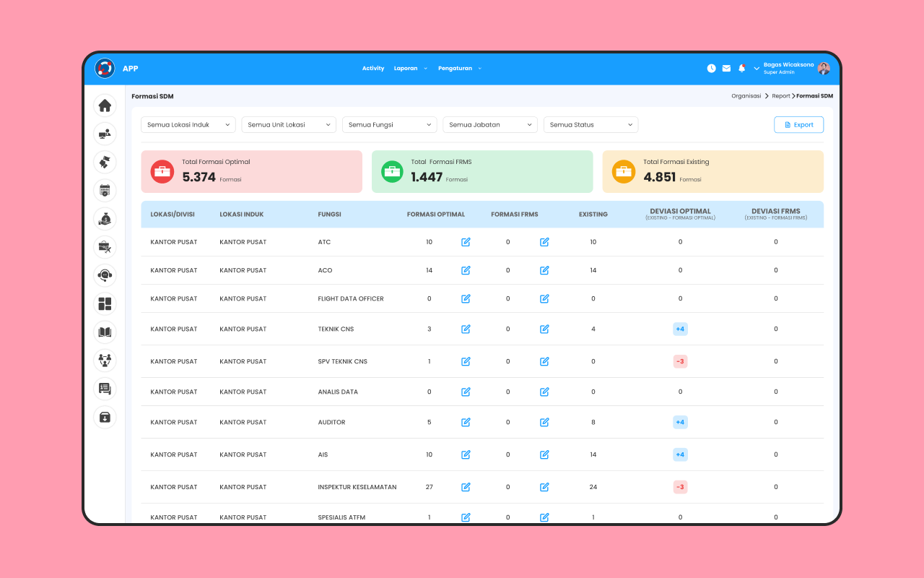The image size is (924, 578).
Task: Open the book icon in sidebar
Action: tap(105, 332)
